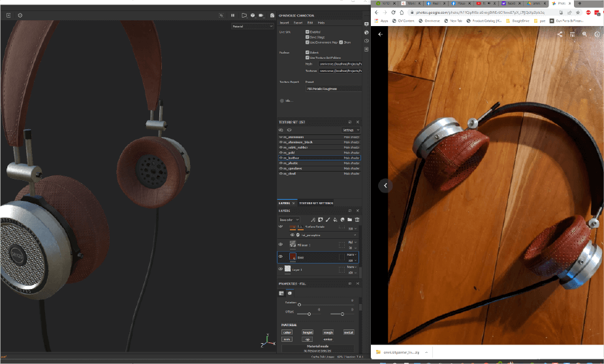This screenshot has height=364, width=604.
Task: Click the metal material channel button
Action: tap(348, 332)
